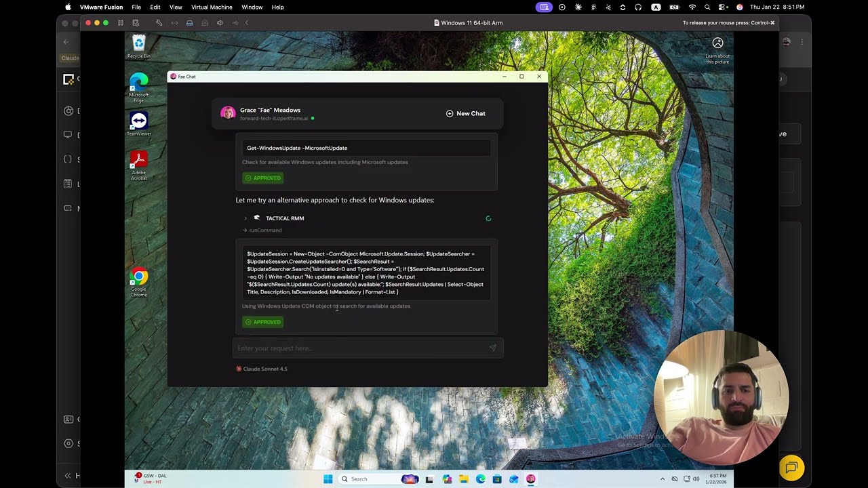
Task: Click the Claude Sonnet 4.5 model label
Action: [x=262, y=369]
